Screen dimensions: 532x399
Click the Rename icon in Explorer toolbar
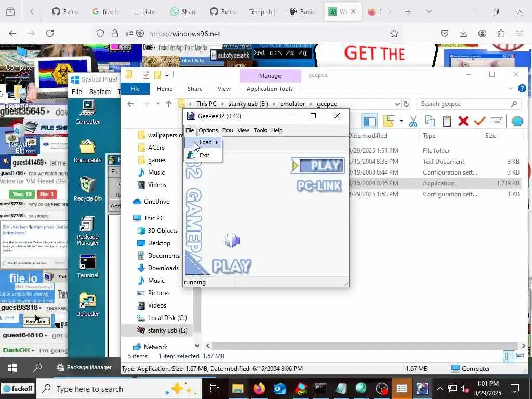496,121
